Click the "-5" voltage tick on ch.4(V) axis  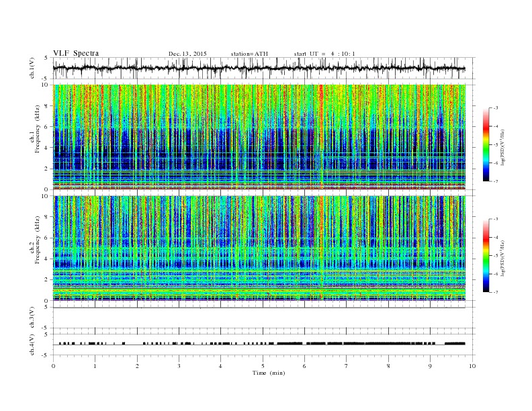tap(45, 355)
